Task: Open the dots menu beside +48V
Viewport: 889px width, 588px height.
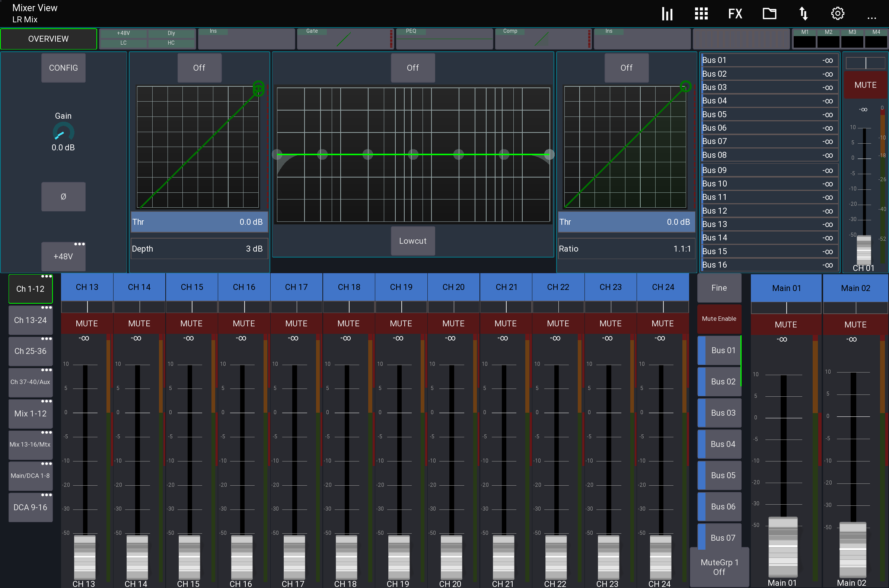Action: click(x=80, y=244)
